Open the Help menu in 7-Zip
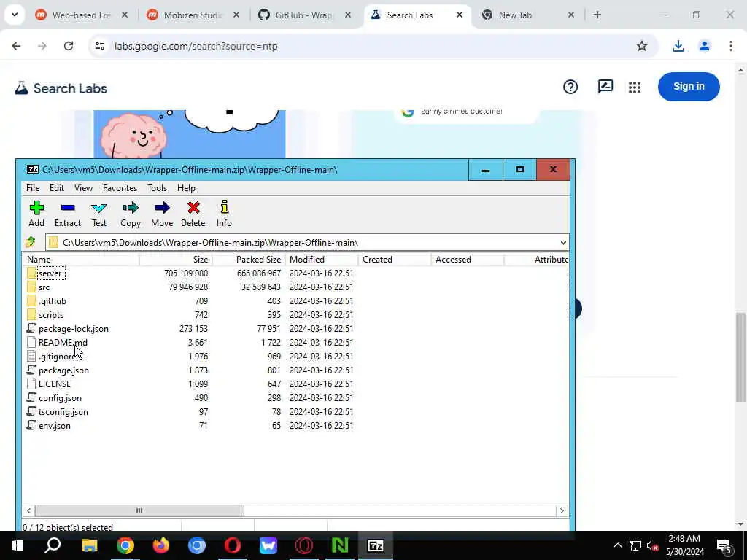The image size is (747, 560). (x=186, y=188)
